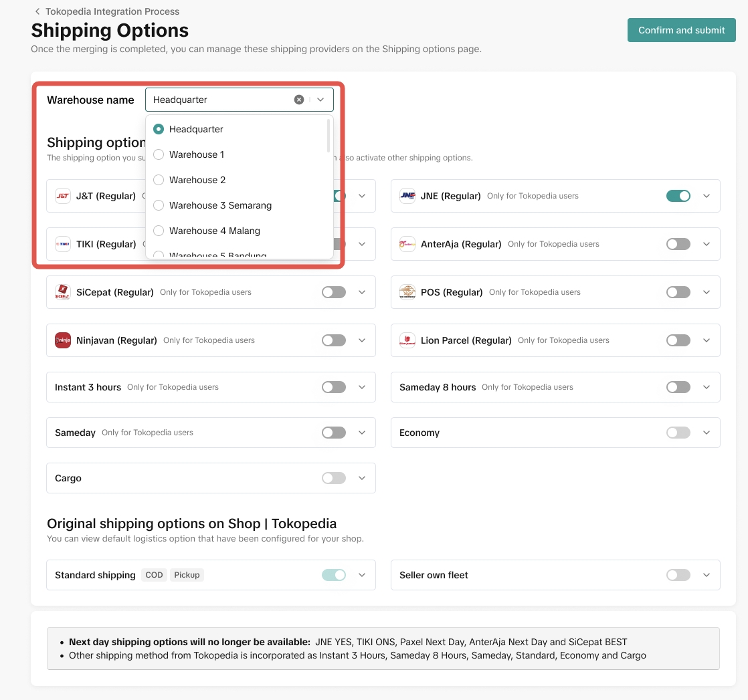Expand the AnterAja (Regular) details chevron
Screen dimensions: 748x700
[x=707, y=244]
